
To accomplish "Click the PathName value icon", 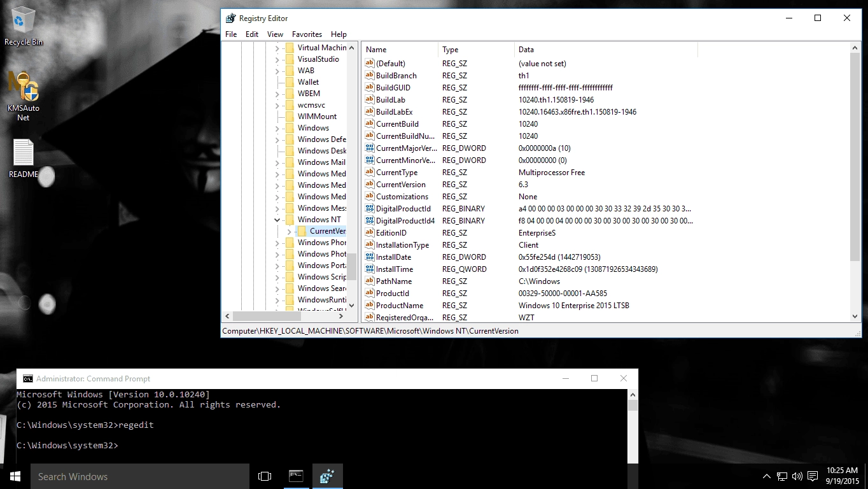I will point(370,281).
